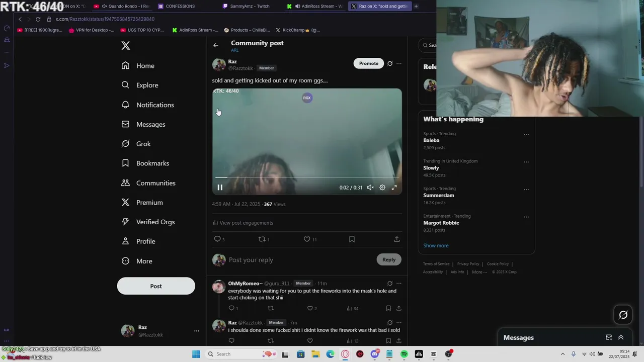
Task: Open Premium in the sidebar
Action: [x=142, y=203]
